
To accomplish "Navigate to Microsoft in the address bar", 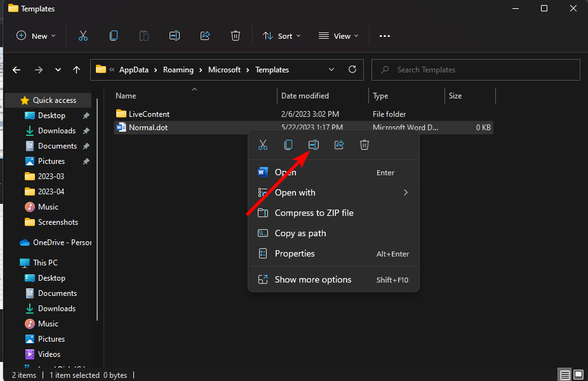I will [x=224, y=70].
